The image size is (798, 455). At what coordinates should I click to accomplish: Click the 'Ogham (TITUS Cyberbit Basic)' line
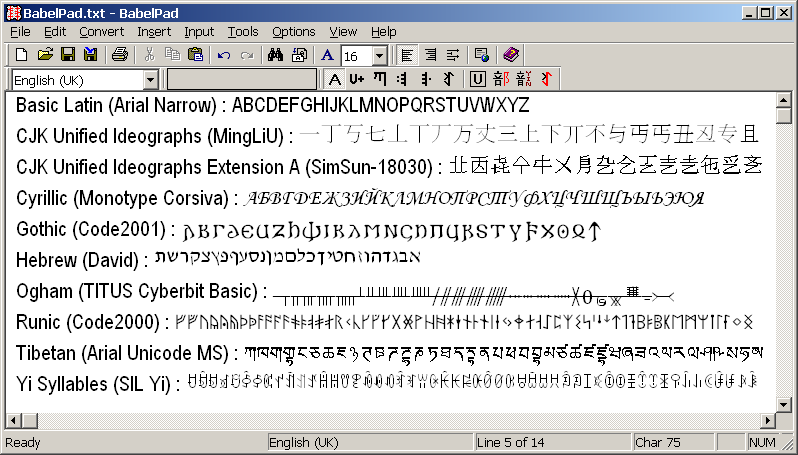[345, 292]
